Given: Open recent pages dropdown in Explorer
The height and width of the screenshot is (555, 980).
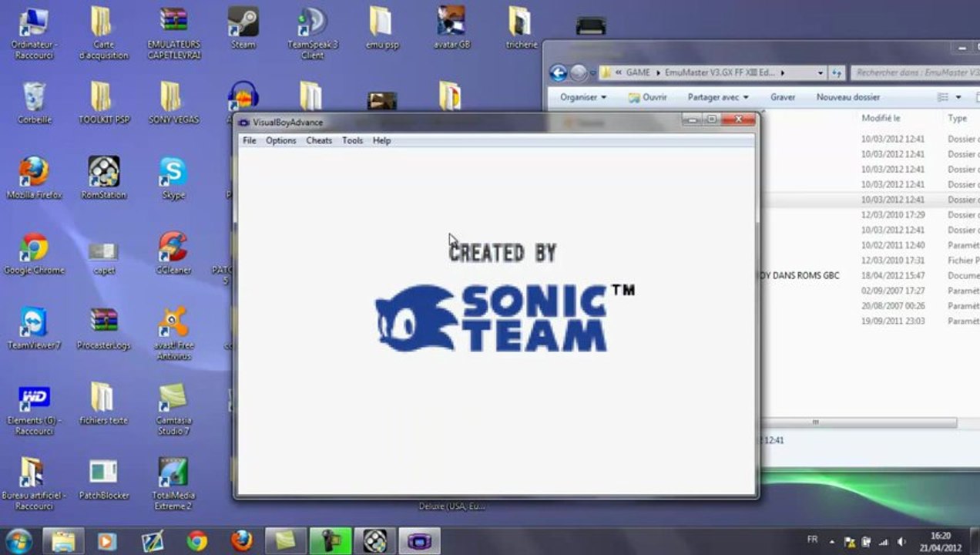Looking at the screenshot, I should point(592,72).
